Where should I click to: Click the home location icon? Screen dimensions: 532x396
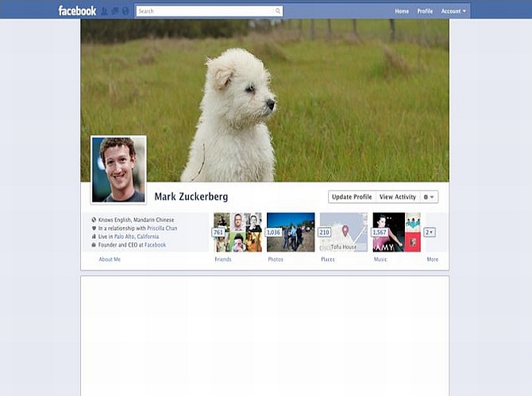[94, 236]
